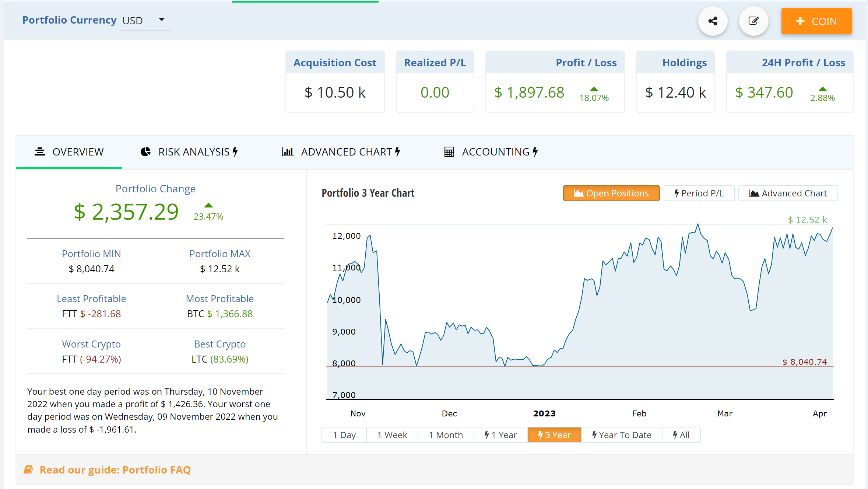Click the Risk Analysis pie chart icon
The width and height of the screenshot is (868, 489).
[146, 152]
